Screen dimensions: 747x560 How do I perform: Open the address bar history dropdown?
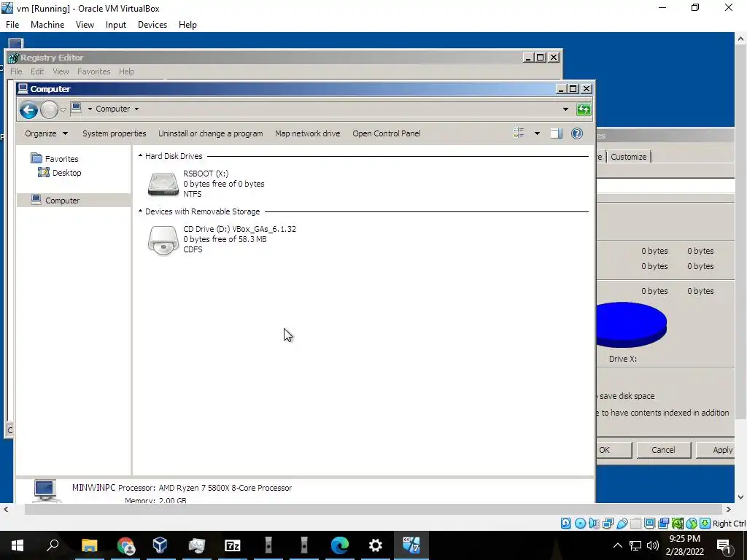[565, 109]
